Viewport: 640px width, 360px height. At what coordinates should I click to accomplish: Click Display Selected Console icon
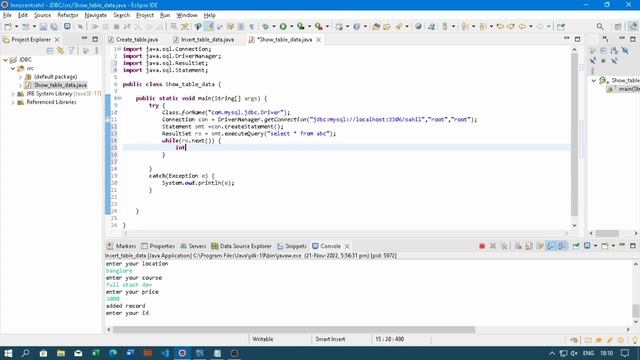click(587, 246)
